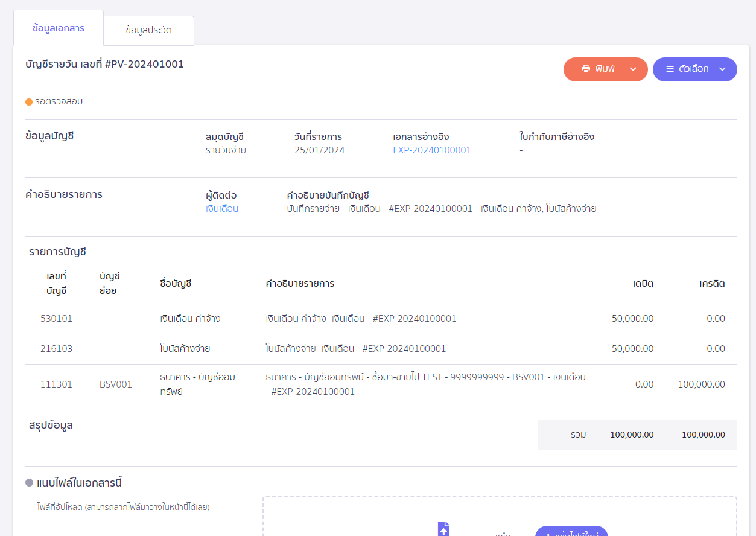756x536 pixels.
Task: Click the gray dot beside แนบไฟล์ในเอกสารนี้
Action: pyautogui.click(x=29, y=483)
